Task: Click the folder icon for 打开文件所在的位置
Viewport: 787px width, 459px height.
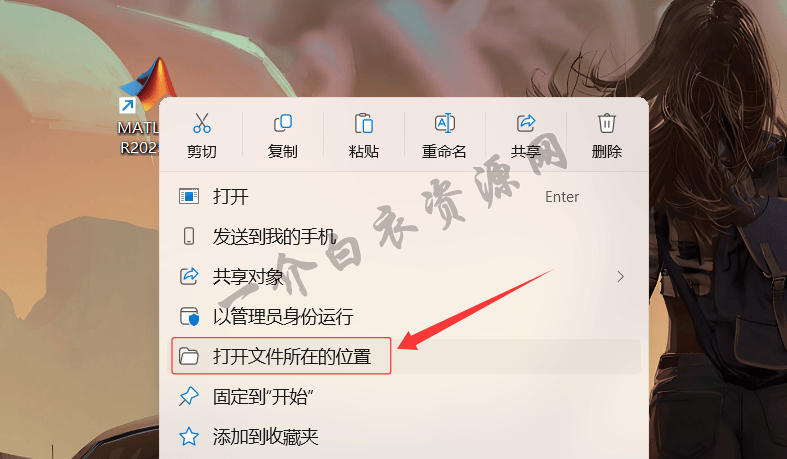Action: tap(189, 356)
